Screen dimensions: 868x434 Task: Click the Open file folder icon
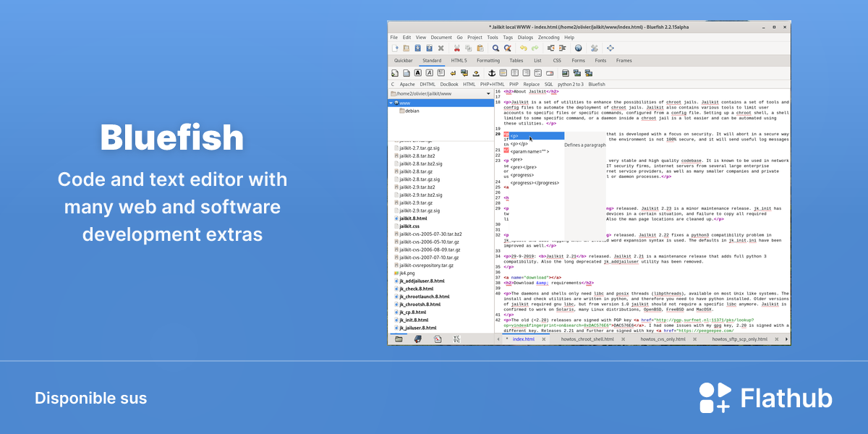407,48
